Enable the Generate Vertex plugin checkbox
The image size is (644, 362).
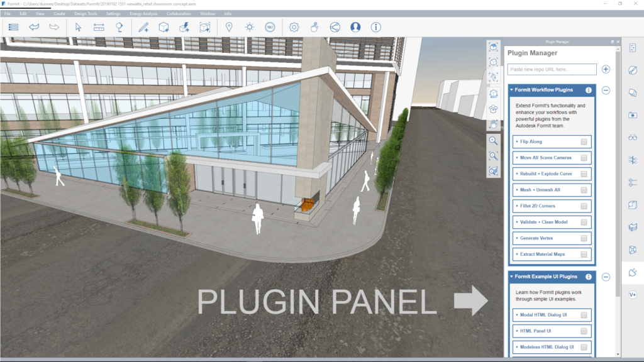click(584, 238)
